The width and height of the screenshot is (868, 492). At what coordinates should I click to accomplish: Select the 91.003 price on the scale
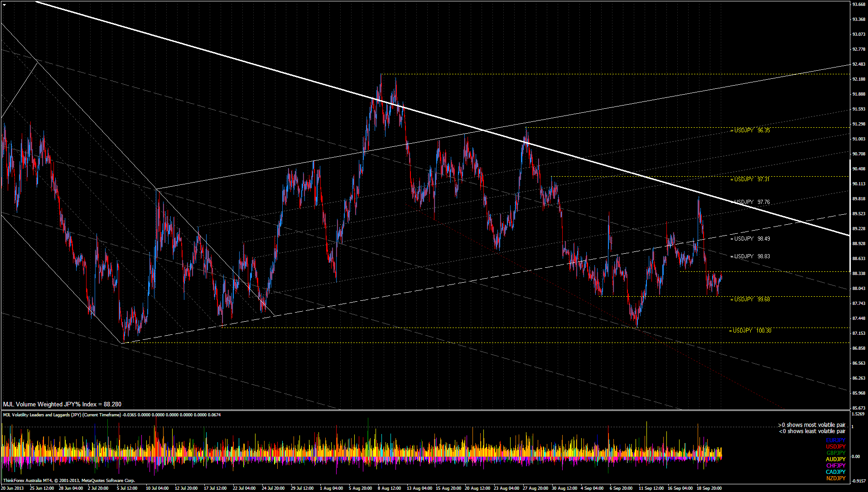pos(859,139)
